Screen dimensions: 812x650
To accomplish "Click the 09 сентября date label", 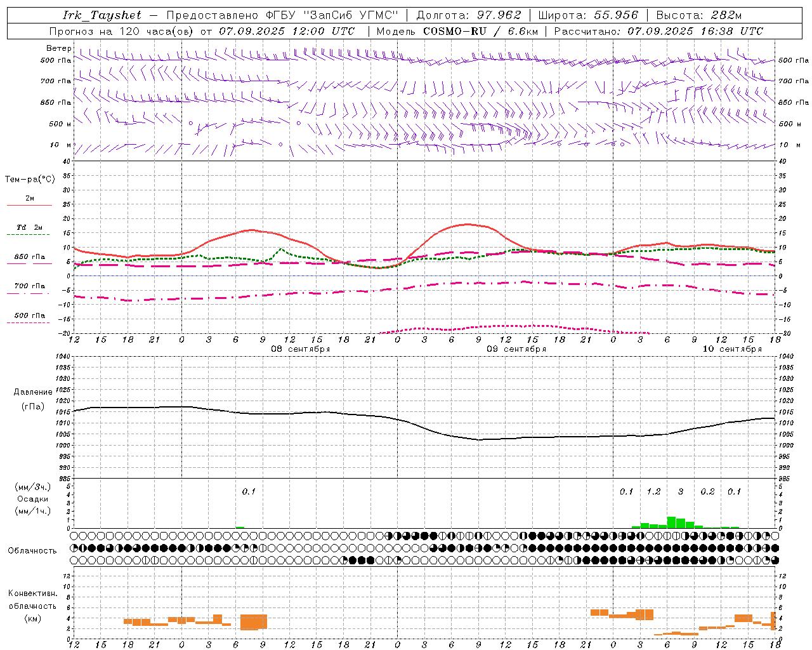I will pyautogui.click(x=516, y=349).
